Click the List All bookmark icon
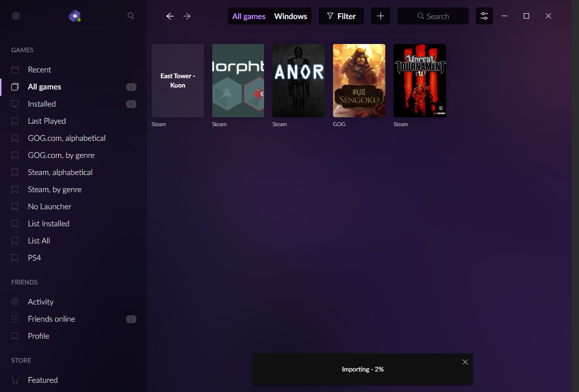This screenshot has width=579, height=392. pyautogui.click(x=15, y=240)
